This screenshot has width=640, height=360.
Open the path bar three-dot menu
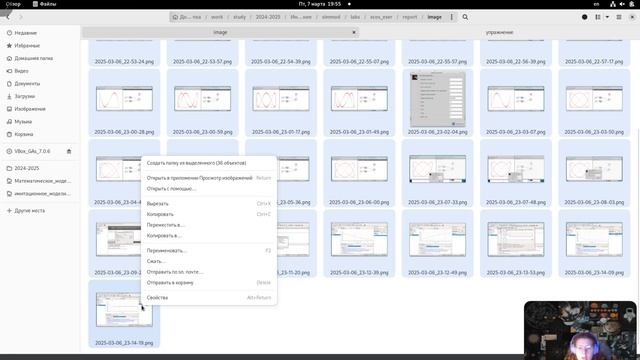(x=451, y=17)
